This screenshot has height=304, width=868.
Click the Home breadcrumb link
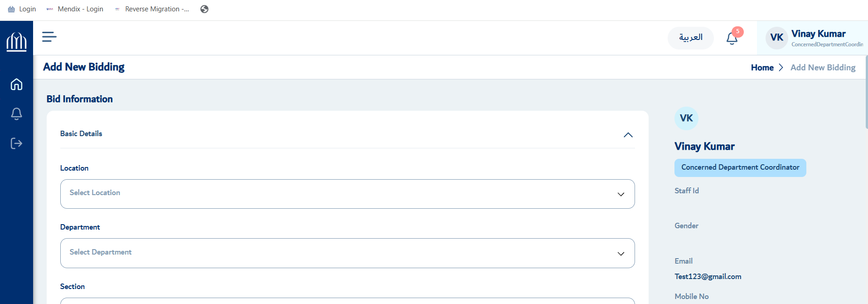tap(762, 68)
